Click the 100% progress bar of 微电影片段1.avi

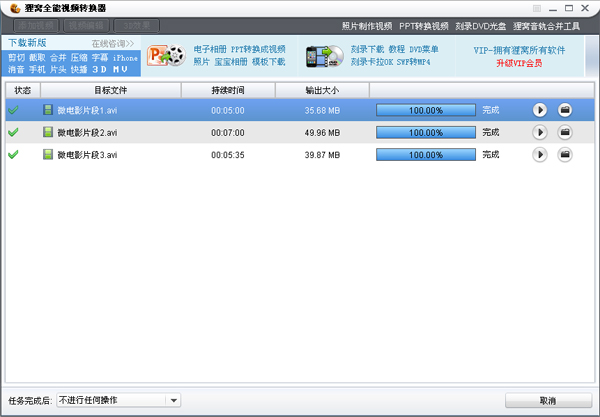(426, 110)
